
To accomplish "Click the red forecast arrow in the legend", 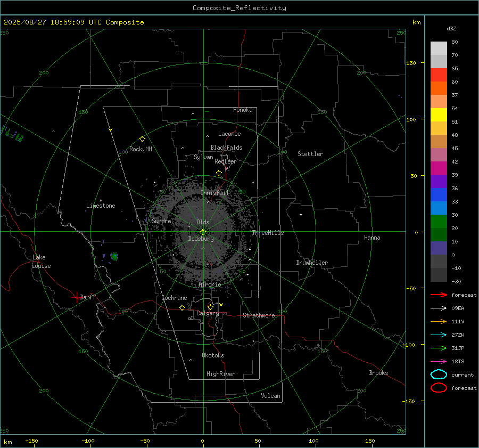I will pyautogui.click(x=439, y=295).
